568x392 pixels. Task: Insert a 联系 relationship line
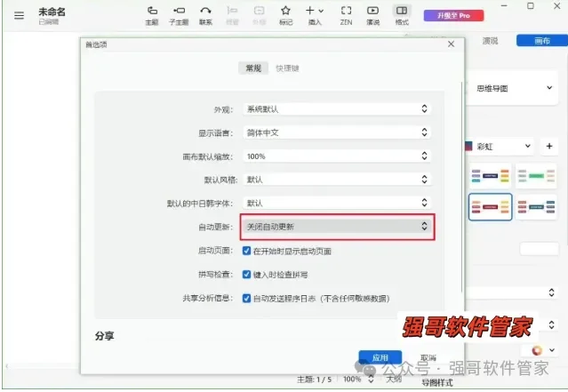click(x=205, y=16)
